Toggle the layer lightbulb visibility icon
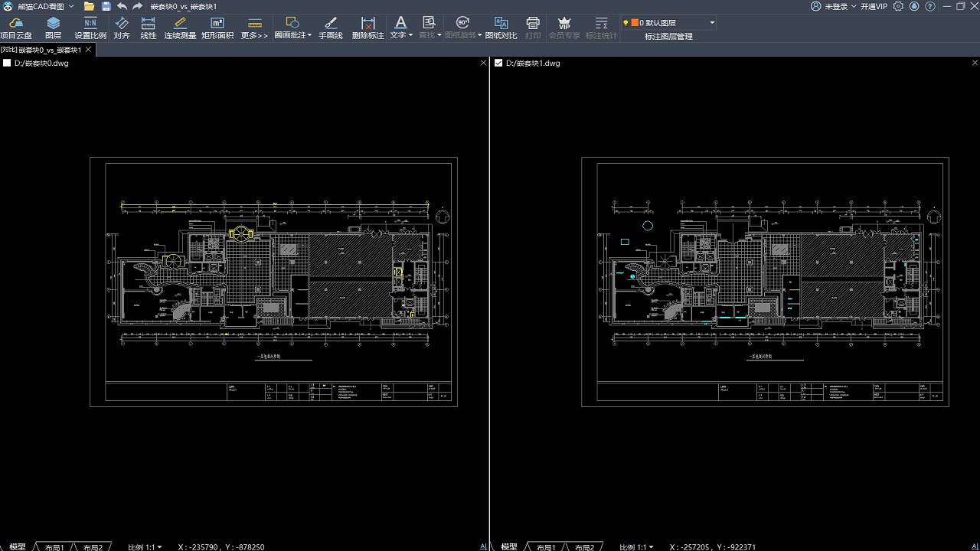Screen dimensions: 980x551 626,23
